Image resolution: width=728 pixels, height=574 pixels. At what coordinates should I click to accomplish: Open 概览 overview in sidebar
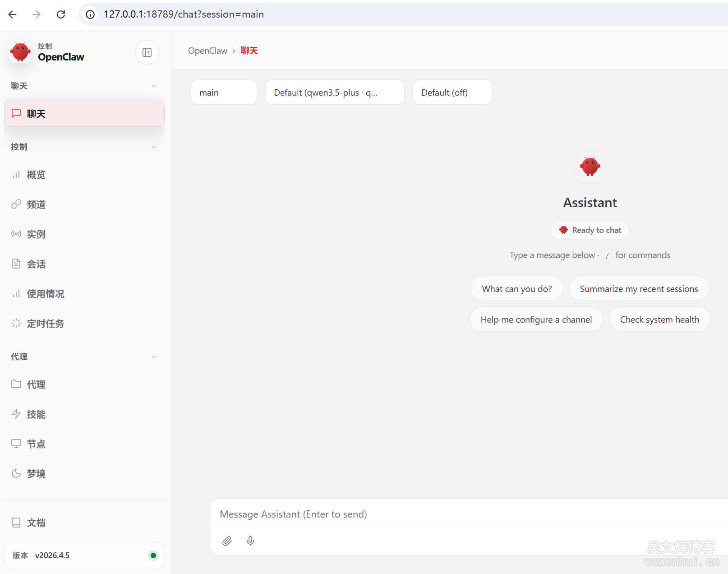[x=36, y=175]
